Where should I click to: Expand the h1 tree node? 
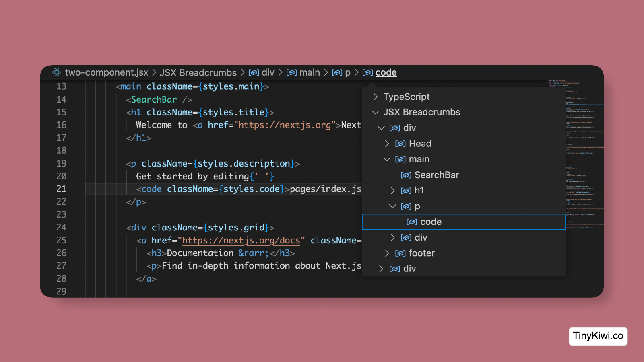[x=392, y=191]
